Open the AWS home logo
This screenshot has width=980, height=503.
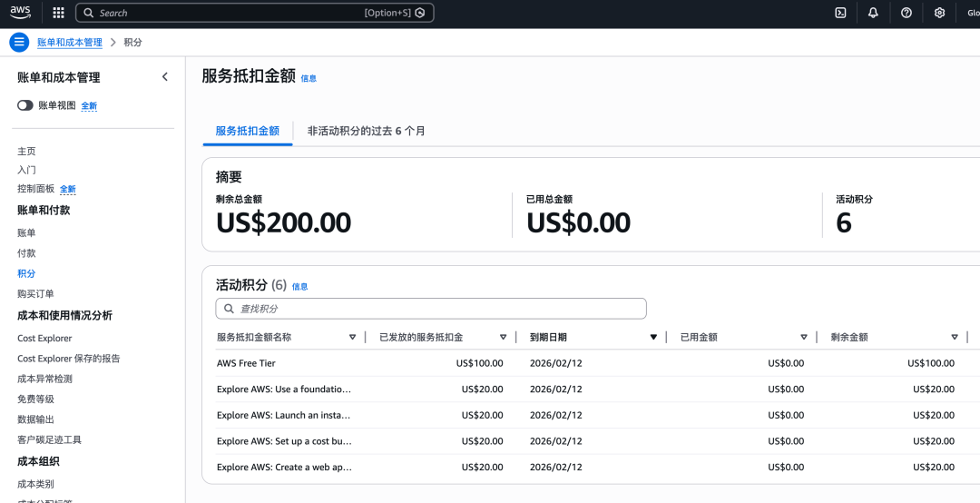pyautogui.click(x=20, y=13)
